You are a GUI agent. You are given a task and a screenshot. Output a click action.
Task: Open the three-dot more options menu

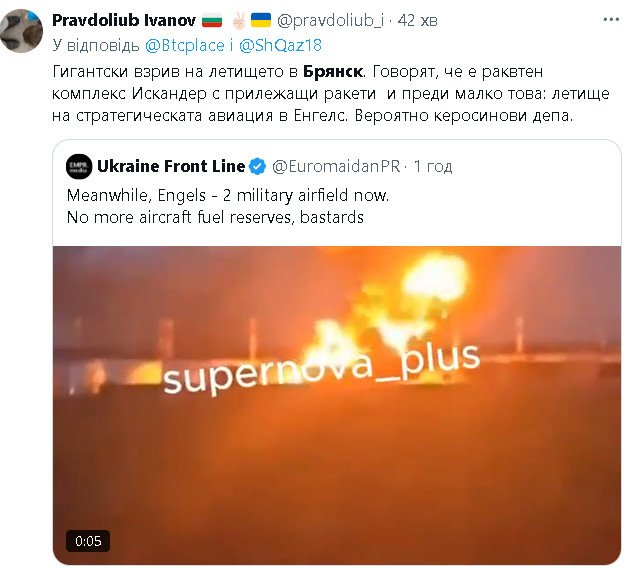point(611,20)
